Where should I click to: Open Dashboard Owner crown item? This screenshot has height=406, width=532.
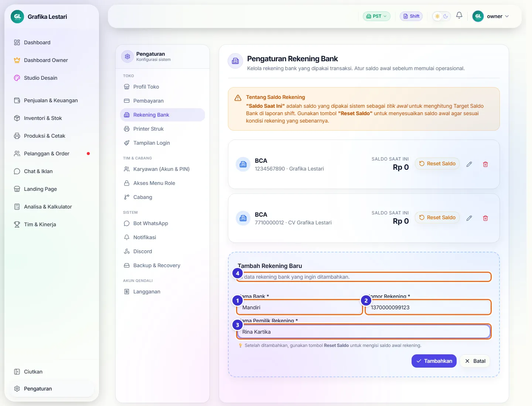pyautogui.click(x=52, y=60)
